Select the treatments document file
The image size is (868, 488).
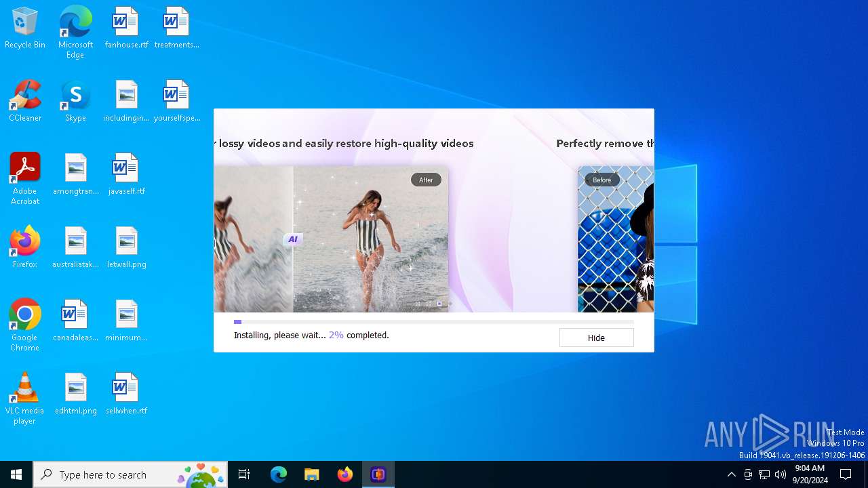(x=176, y=28)
